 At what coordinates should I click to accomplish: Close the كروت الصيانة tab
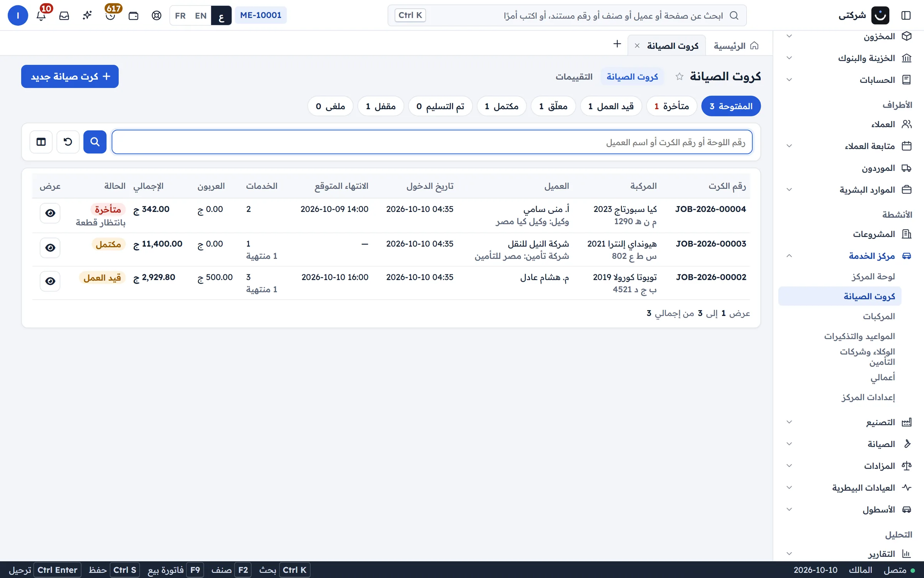click(x=637, y=46)
